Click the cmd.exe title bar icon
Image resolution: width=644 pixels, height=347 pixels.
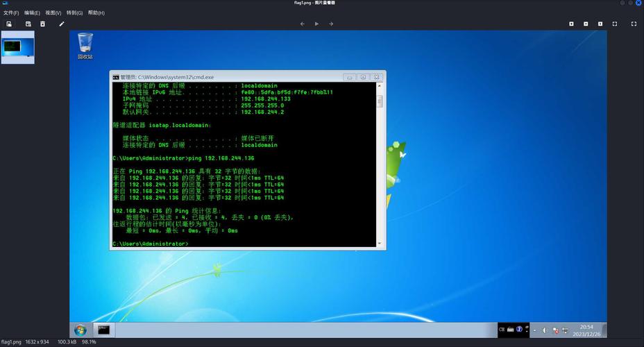(x=116, y=77)
